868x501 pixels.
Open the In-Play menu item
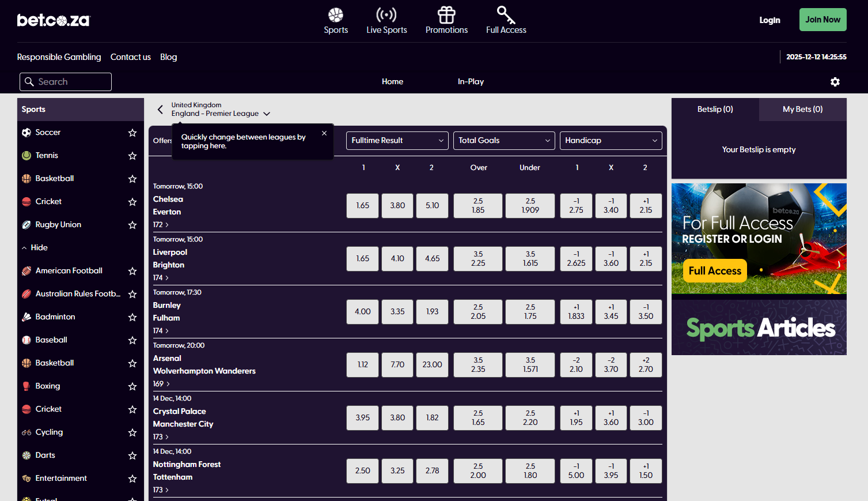[x=471, y=81]
